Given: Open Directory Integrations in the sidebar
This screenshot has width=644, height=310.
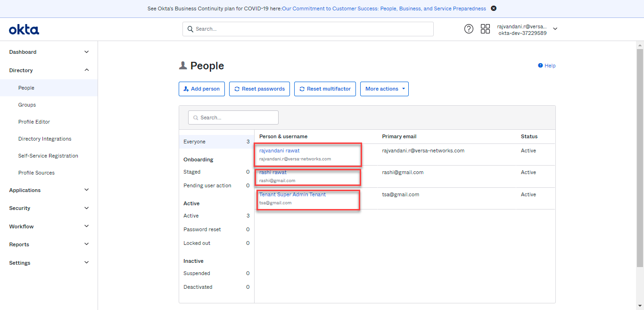Looking at the screenshot, I should click(45, 139).
